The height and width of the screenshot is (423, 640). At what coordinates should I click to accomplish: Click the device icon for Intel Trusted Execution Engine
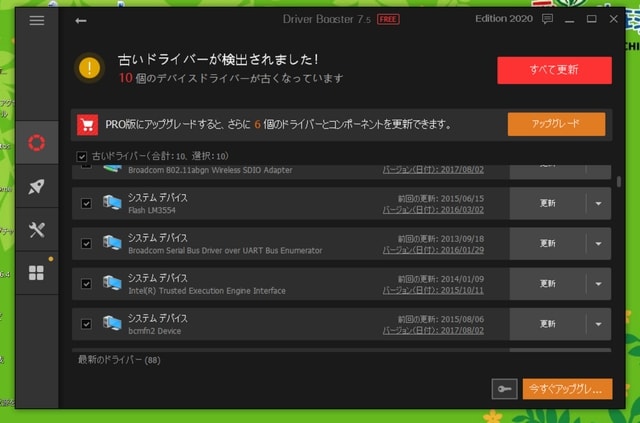(x=112, y=283)
